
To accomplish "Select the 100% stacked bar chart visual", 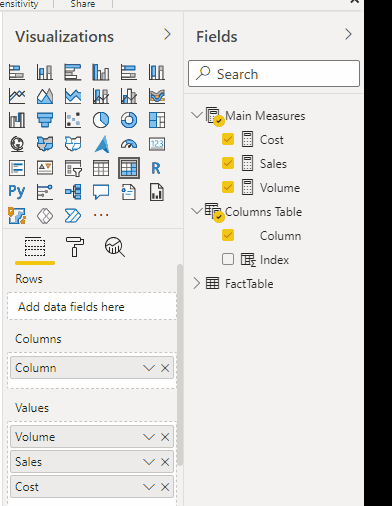I will click(129, 72).
